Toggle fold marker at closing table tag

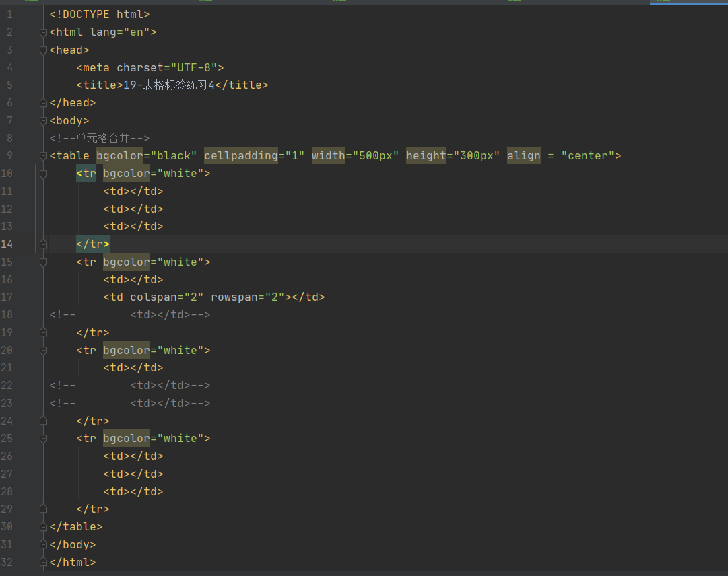pos(43,527)
